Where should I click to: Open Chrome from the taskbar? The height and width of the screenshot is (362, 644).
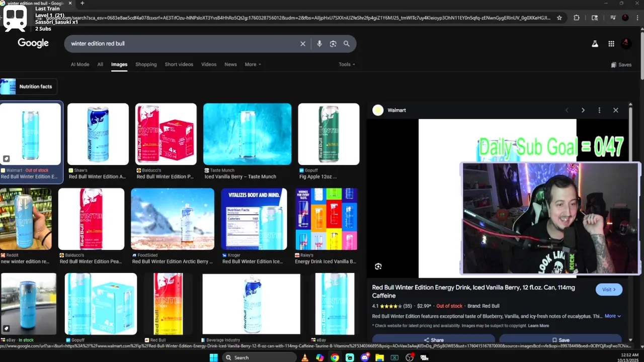click(x=335, y=357)
